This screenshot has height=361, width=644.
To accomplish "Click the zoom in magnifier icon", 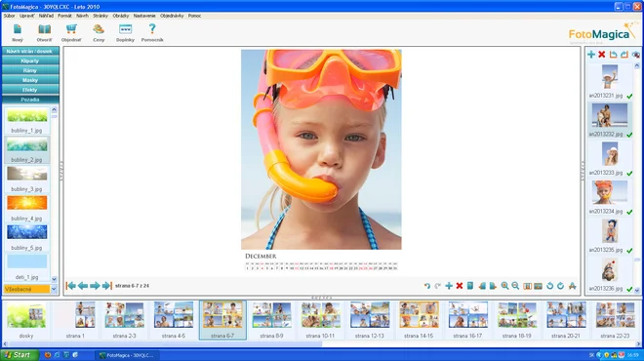I will [x=504, y=286].
